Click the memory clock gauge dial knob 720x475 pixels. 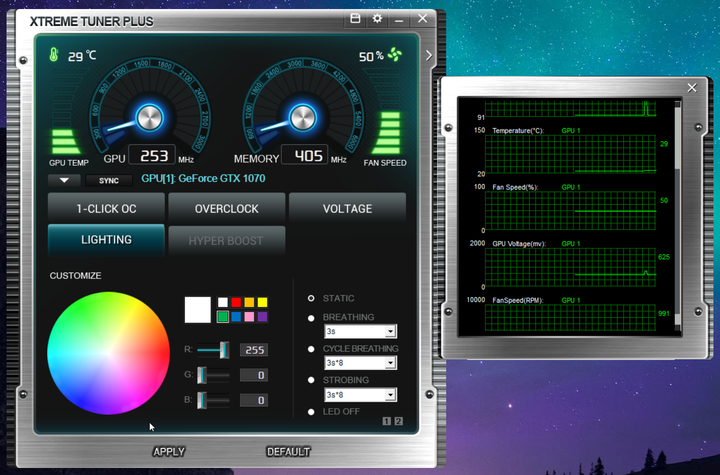click(303, 118)
